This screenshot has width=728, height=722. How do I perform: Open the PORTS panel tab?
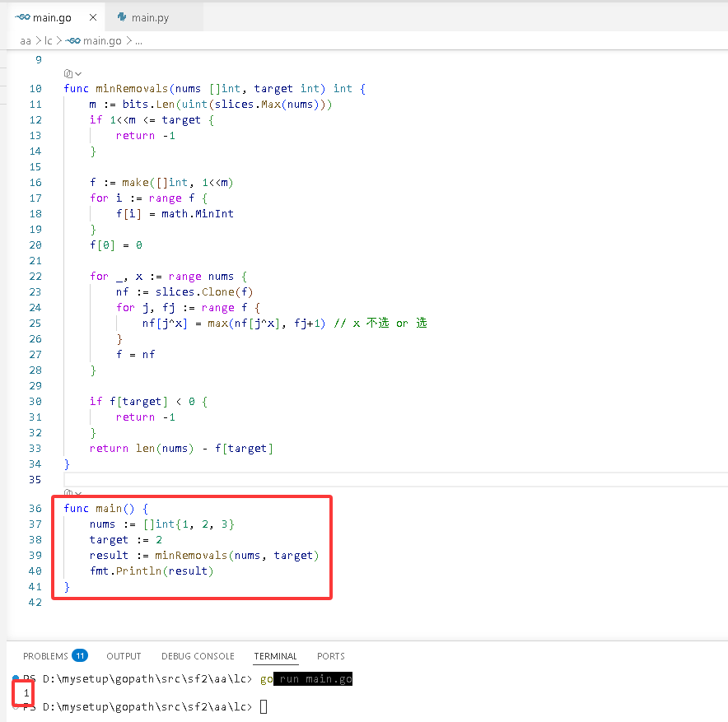click(x=330, y=655)
